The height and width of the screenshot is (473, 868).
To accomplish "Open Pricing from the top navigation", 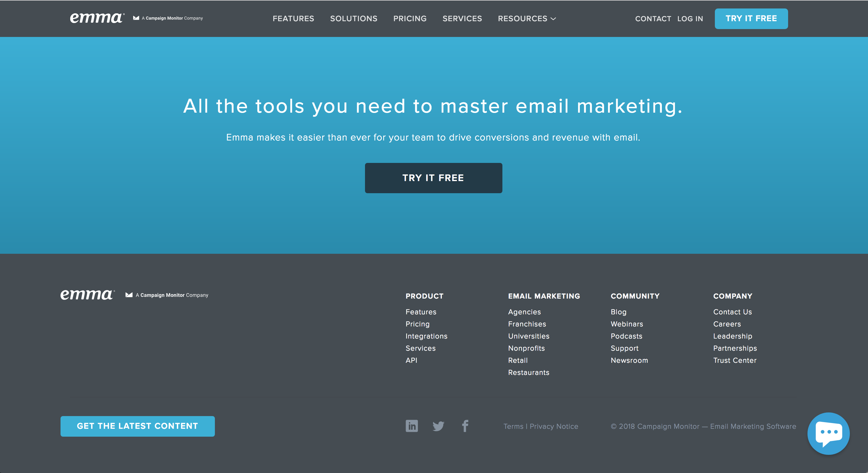I will (x=410, y=18).
